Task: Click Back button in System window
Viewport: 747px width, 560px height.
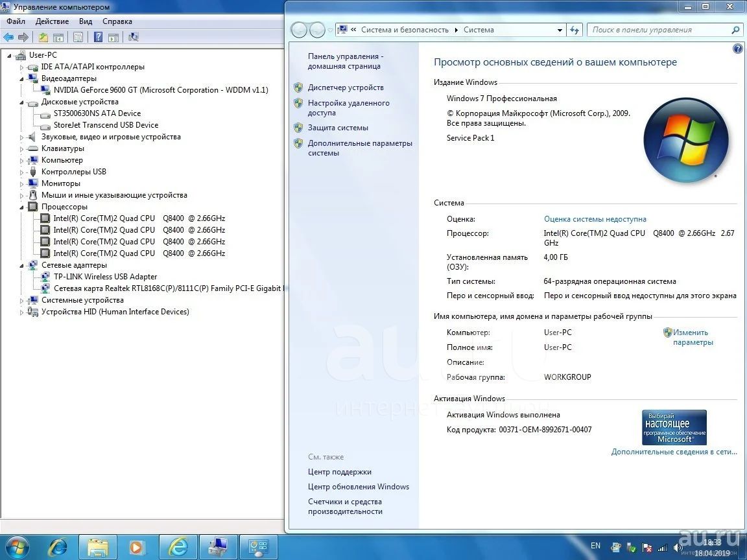Action: click(x=299, y=30)
